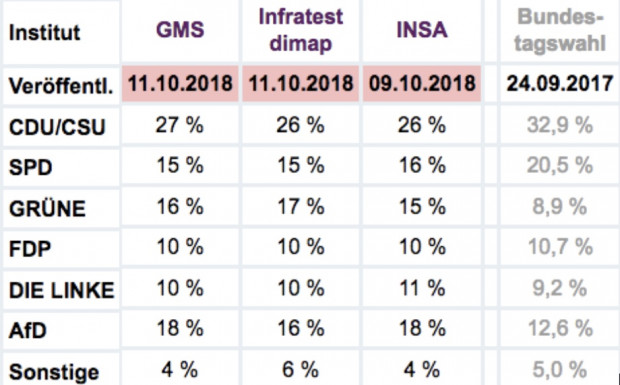Click the Veröffentl. row label

pyautogui.click(x=61, y=86)
